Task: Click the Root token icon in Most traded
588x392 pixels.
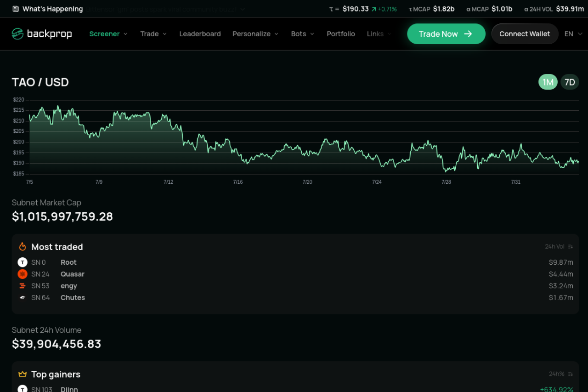Action: click(x=23, y=262)
